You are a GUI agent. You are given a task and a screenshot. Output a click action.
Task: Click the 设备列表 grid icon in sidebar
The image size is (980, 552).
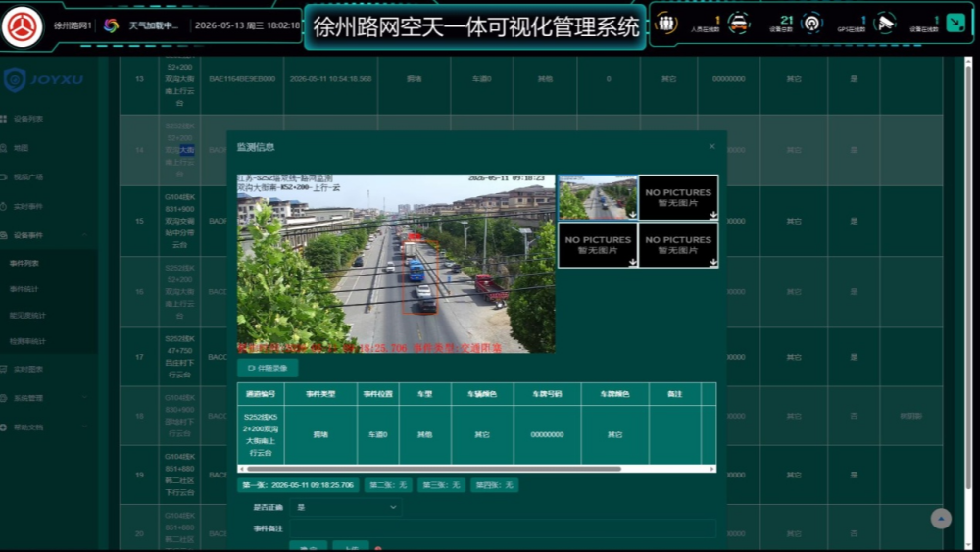coord(4,119)
